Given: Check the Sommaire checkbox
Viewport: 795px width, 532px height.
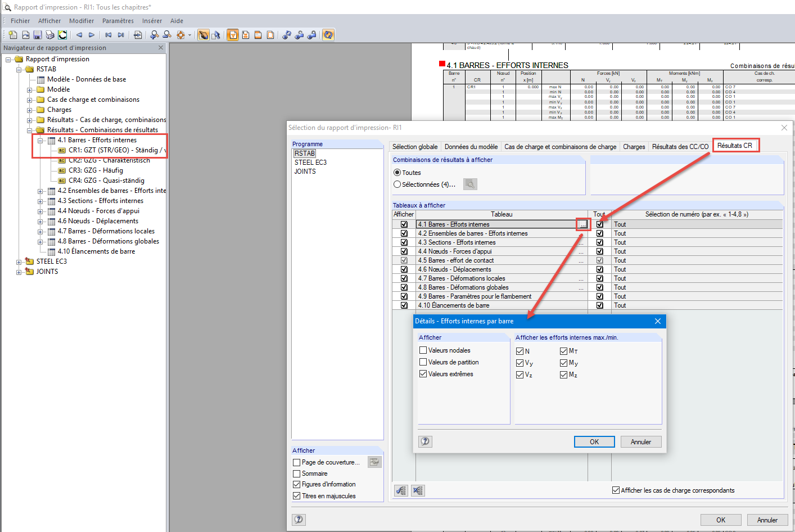Looking at the screenshot, I should pyautogui.click(x=297, y=474).
